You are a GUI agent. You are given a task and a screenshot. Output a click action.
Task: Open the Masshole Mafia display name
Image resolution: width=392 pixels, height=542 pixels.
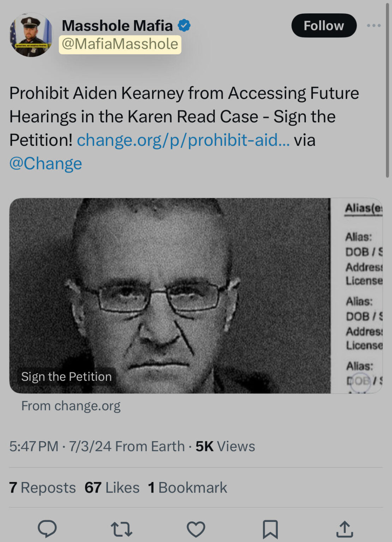117,25
